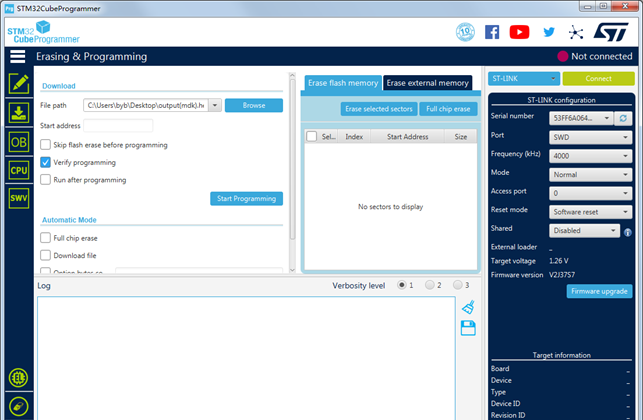This screenshot has width=643, height=420.
Task: Expand the File path history dropdown
Action: pyautogui.click(x=215, y=105)
